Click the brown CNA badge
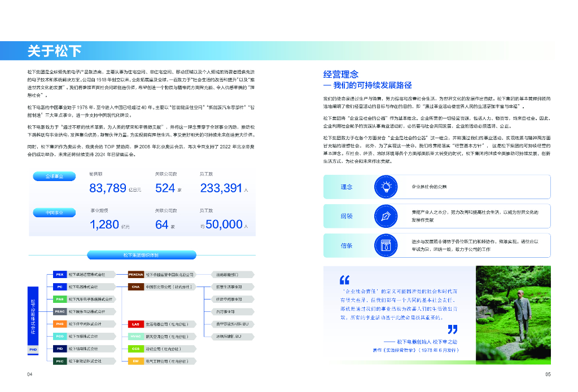 pos(135,287)
